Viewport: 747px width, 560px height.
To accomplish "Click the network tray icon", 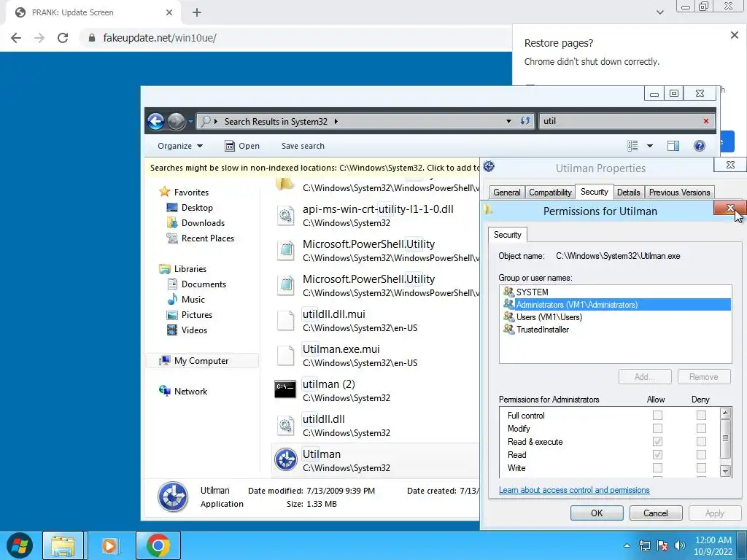I will (645, 545).
